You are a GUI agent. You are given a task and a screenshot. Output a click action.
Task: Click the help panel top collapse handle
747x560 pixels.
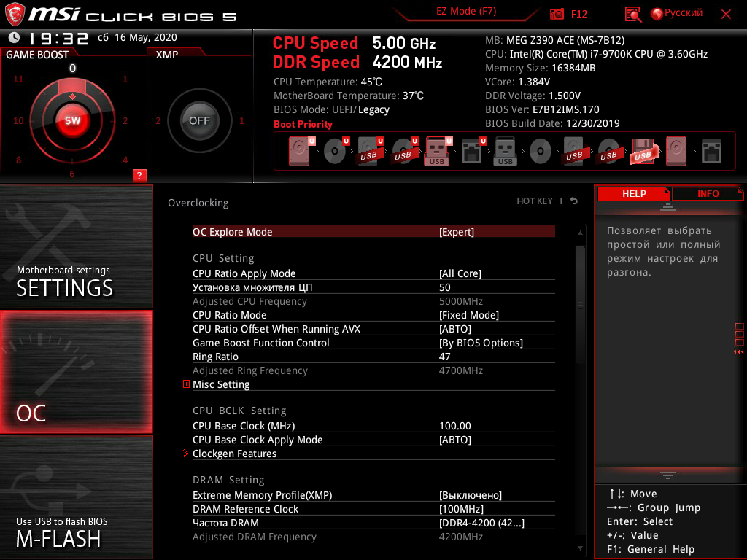[668, 206]
